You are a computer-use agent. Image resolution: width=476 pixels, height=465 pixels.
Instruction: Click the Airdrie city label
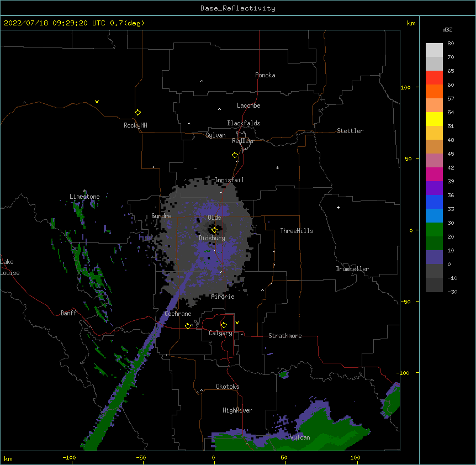(223, 297)
